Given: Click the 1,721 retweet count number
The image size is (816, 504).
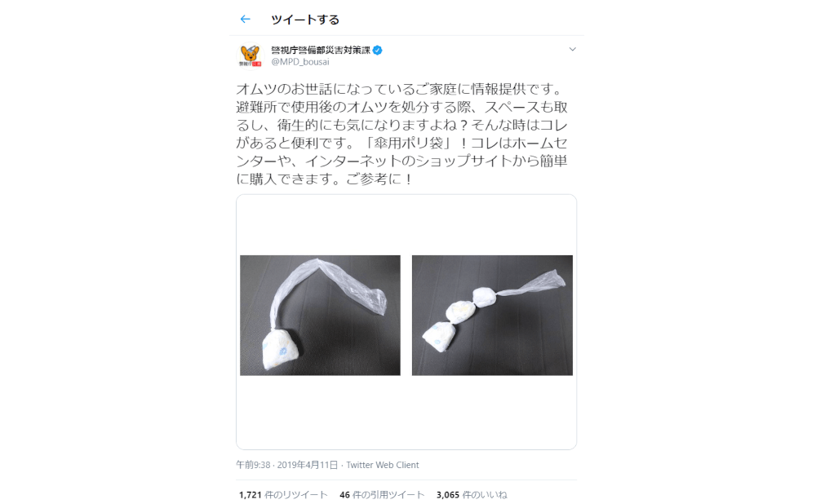Looking at the screenshot, I should [251, 495].
